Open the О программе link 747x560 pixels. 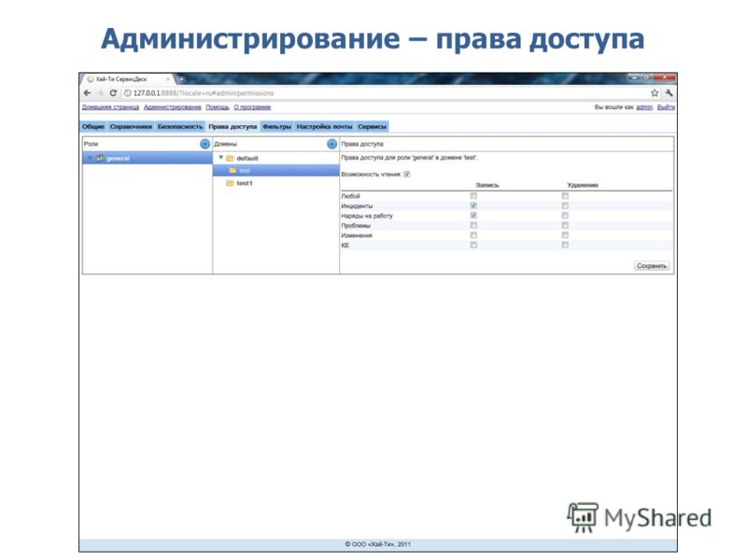252,107
